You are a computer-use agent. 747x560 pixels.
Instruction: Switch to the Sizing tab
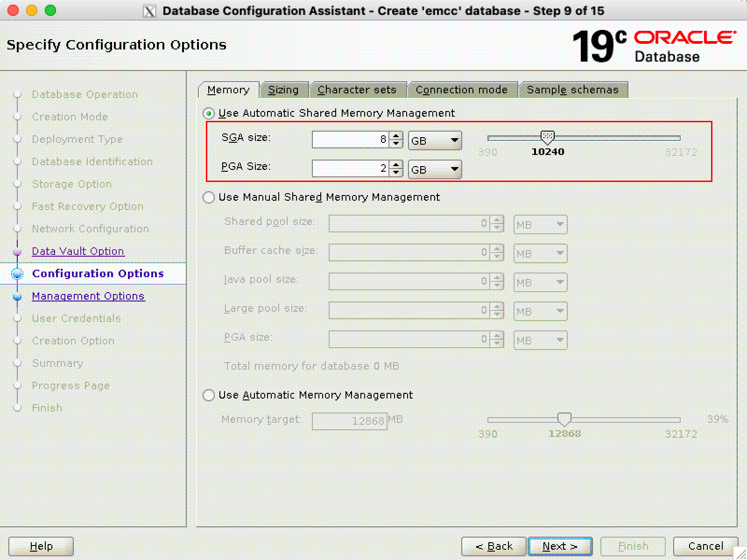(x=283, y=90)
